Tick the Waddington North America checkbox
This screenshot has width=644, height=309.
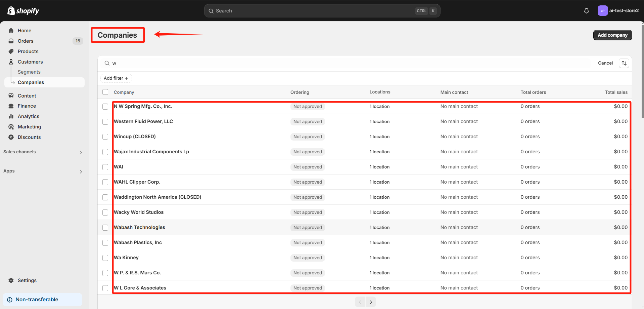(x=105, y=197)
